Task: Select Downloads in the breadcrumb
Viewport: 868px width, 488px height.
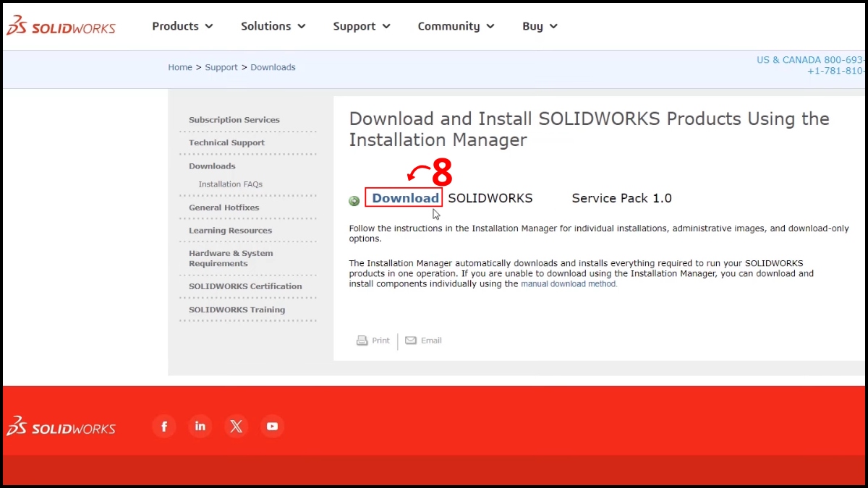Action: tap(273, 67)
